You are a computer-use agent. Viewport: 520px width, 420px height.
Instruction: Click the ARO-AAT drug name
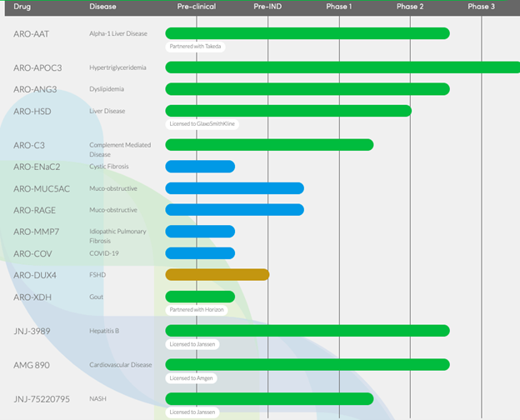(x=32, y=34)
